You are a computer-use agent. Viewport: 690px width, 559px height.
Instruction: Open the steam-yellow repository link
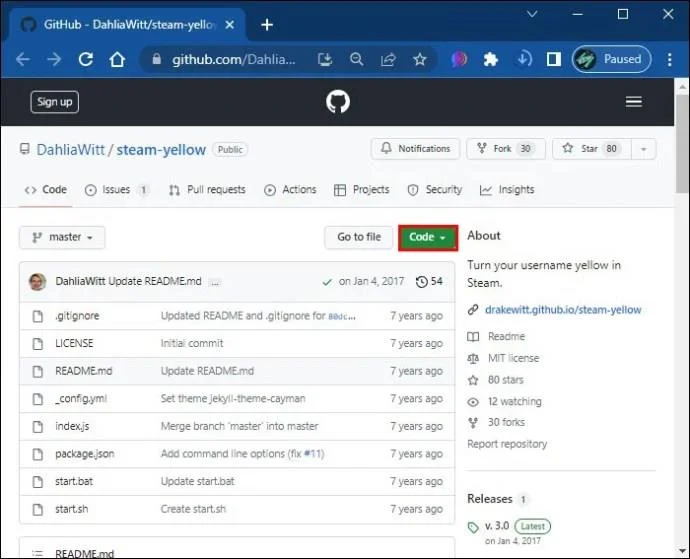pos(161,150)
